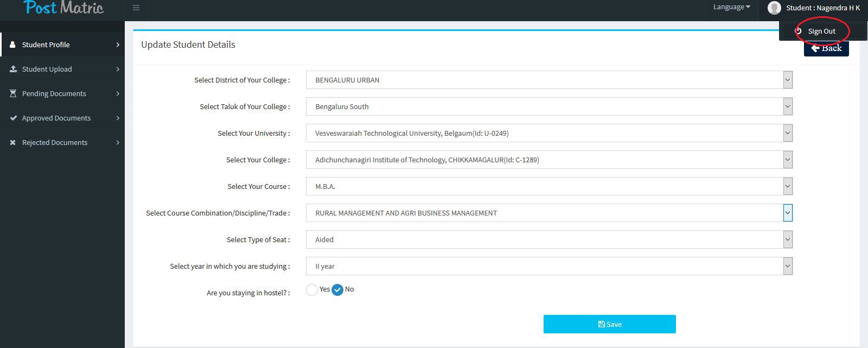Click the Save button
Viewport: 868px width, 348px height.
pyautogui.click(x=610, y=324)
